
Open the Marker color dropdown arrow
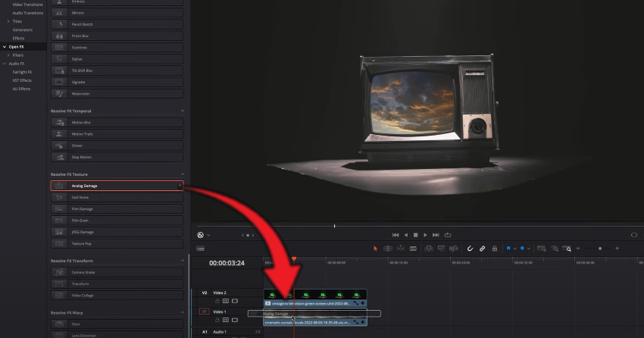(529, 249)
